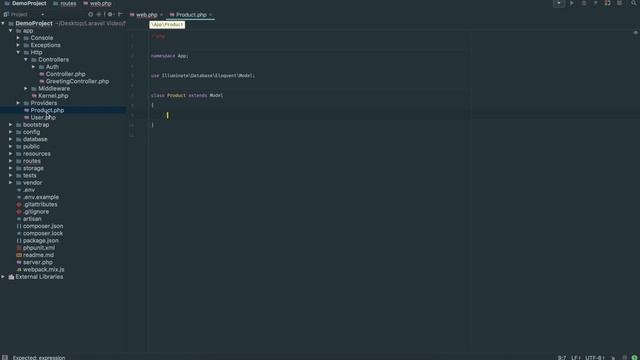The image size is (640, 360).
Task: Click the cursor position indicator in status bar
Action: pyautogui.click(x=562, y=358)
